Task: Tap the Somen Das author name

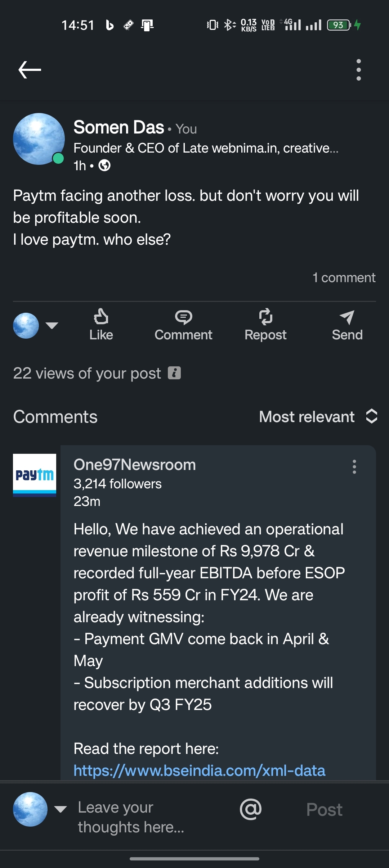Action: (119, 127)
